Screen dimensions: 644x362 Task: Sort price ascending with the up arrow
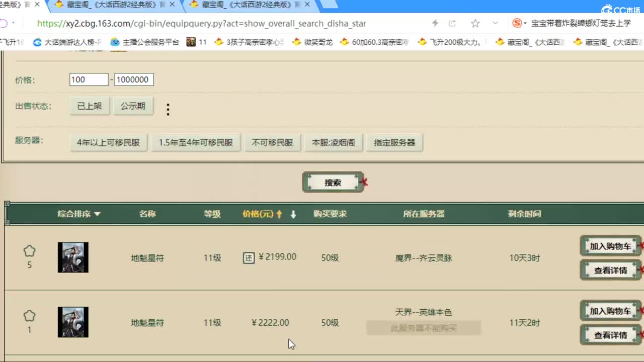pos(279,215)
